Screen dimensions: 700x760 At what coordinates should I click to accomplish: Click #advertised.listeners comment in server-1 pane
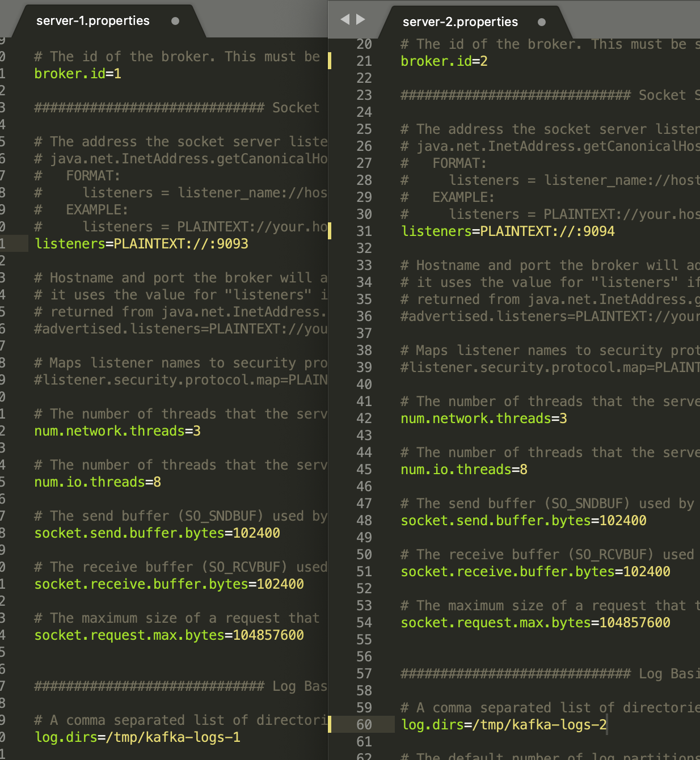[181, 329]
